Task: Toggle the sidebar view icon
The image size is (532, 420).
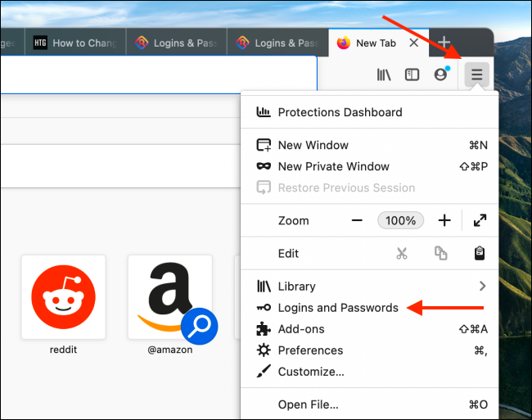Action: click(x=412, y=75)
